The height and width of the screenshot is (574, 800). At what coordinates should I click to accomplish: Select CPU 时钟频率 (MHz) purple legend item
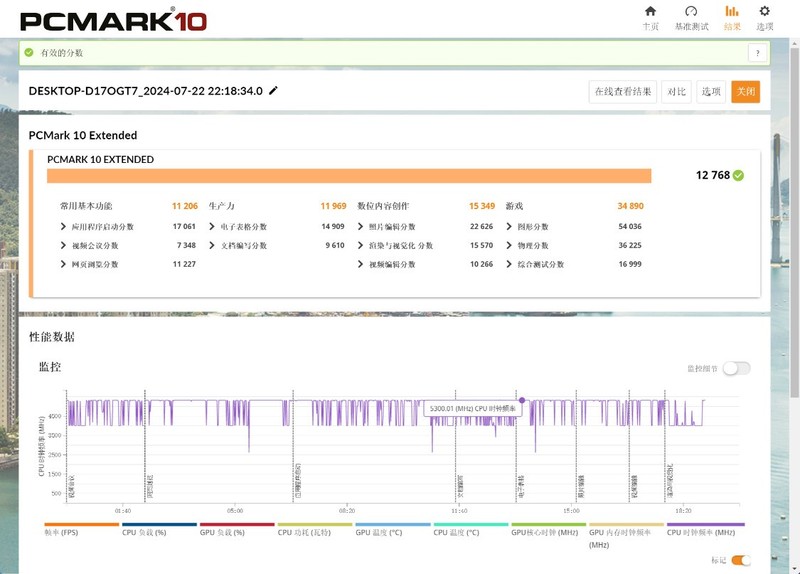pos(706,529)
